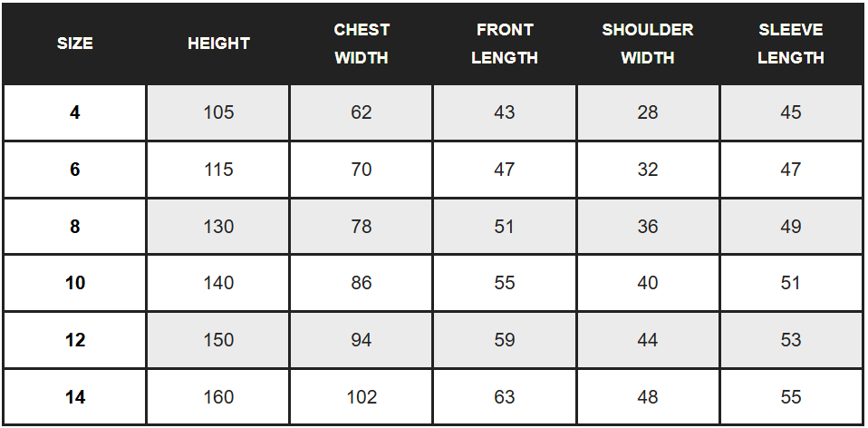The width and height of the screenshot is (868, 428).
Task: Select the HEIGHT column header
Action: [x=218, y=44]
